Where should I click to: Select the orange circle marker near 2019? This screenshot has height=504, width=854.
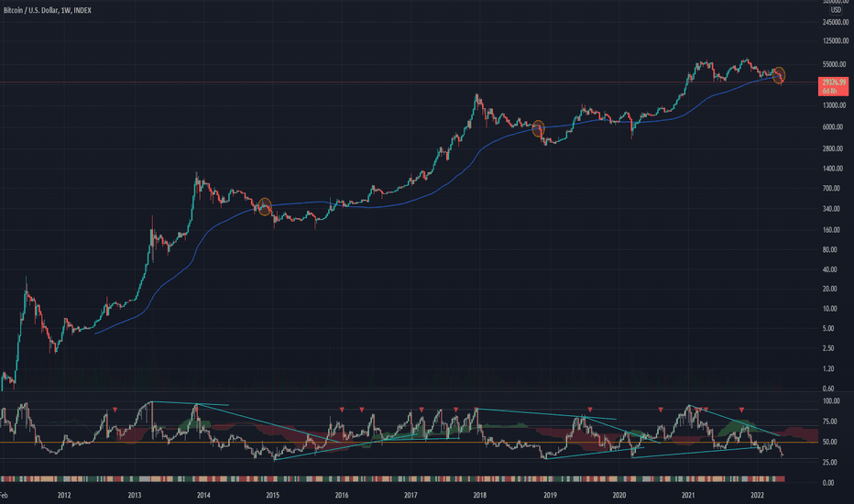(538, 128)
